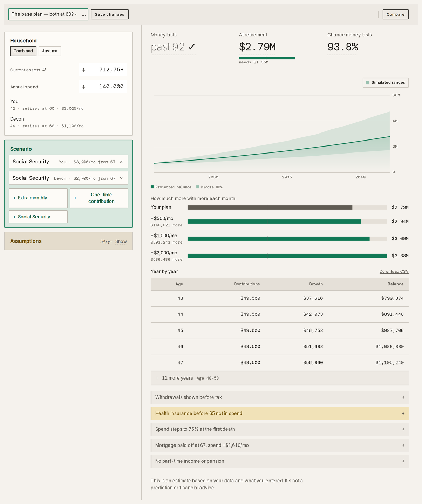Viewport: 422px width, 504px height.
Task: Click balance cell $891,448
Action: coord(392,315)
